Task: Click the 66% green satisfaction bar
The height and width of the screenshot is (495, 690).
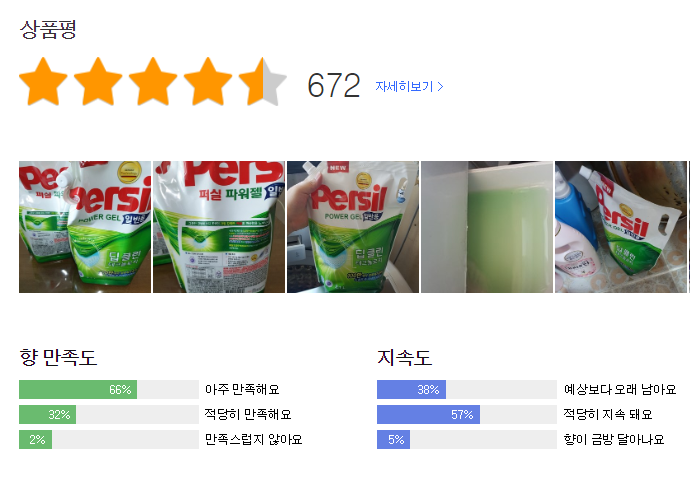Action: pyautogui.click(x=78, y=389)
